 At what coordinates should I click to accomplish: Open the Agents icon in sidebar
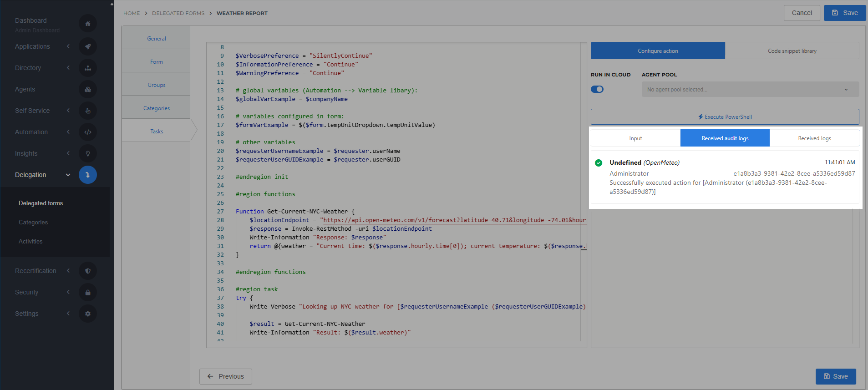click(87, 89)
